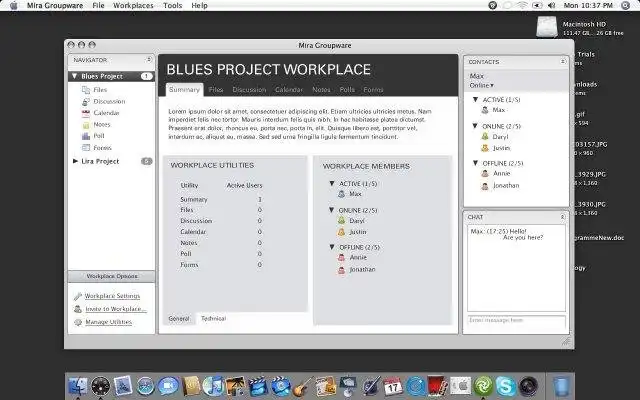
Task: Switch to the Technical utilities tab
Action: 213,318
